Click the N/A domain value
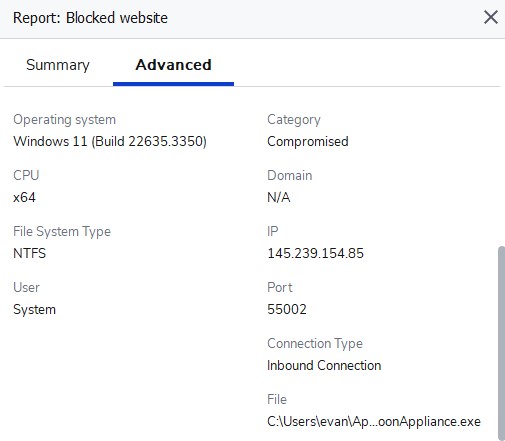 coord(279,197)
